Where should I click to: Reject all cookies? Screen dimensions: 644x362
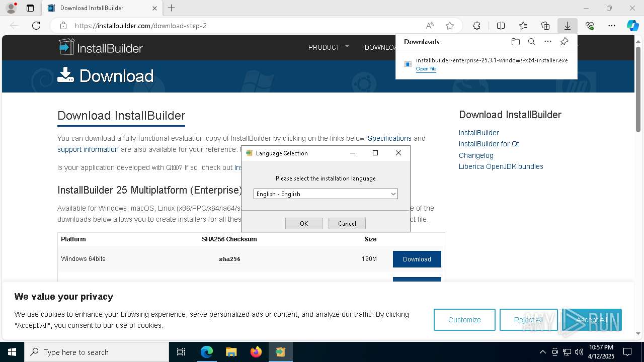point(528,320)
